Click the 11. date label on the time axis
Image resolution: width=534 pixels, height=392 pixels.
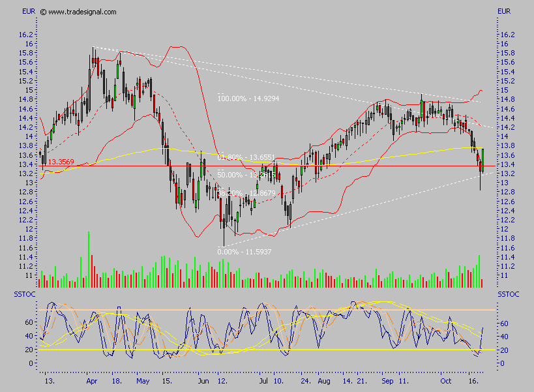pyautogui.click(x=404, y=381)
